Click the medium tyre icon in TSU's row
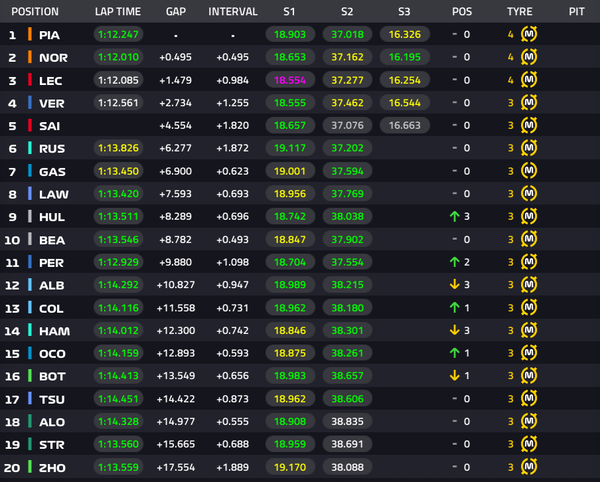Screen dimensions: 600x482 tap(529, 398)
